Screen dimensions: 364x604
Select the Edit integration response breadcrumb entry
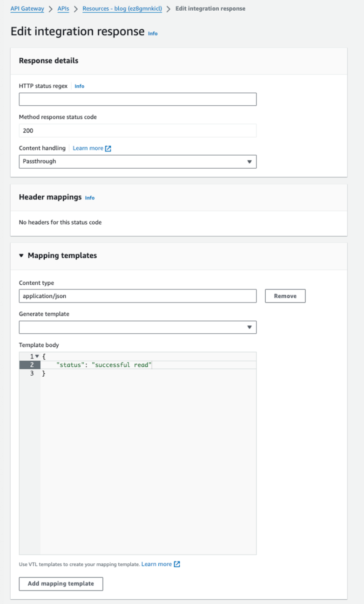pyautogui.click(x=210, y=8)
